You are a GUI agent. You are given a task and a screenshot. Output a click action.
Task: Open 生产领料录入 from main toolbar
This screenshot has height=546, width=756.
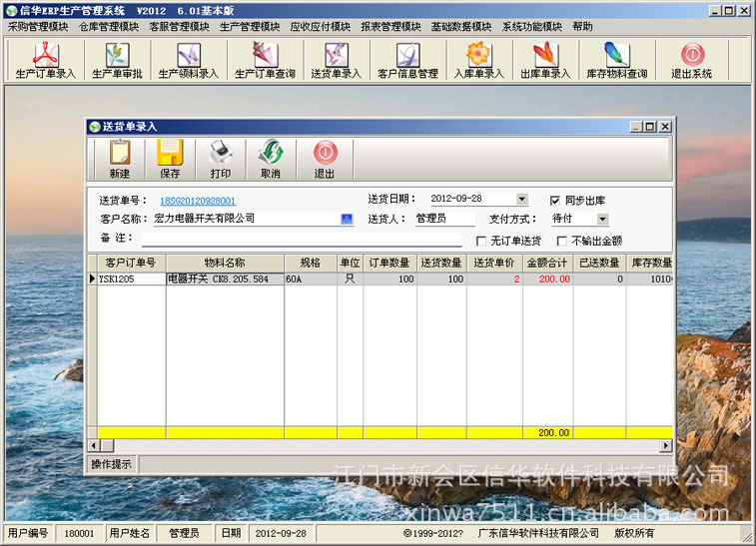[189, 61]
